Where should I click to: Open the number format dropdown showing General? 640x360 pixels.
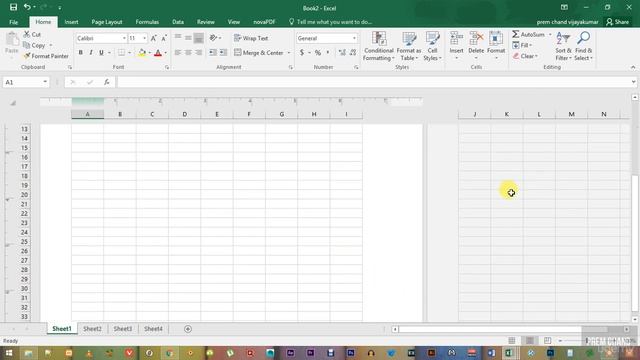pos(354,38)
